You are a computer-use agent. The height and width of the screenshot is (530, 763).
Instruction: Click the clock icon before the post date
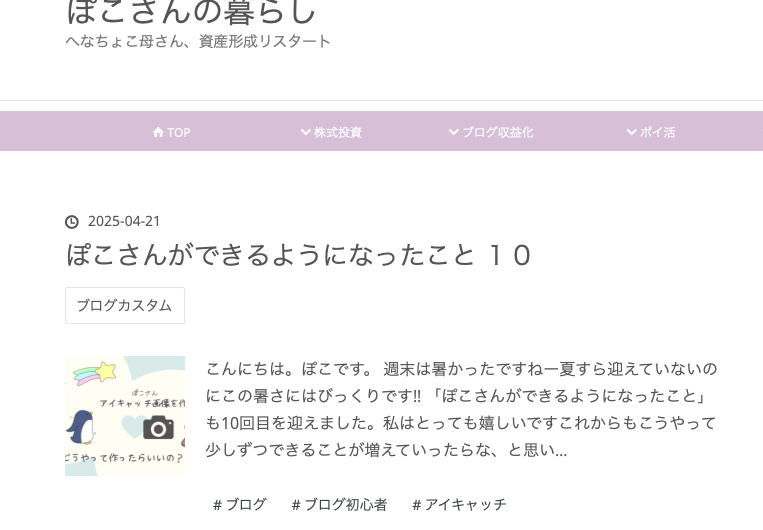72,222
